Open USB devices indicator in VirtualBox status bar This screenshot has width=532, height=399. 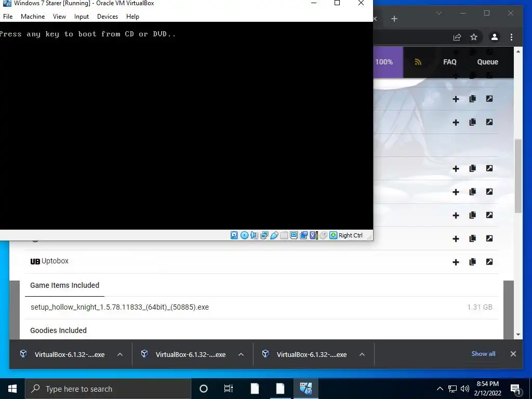click(x=274, y=235)
